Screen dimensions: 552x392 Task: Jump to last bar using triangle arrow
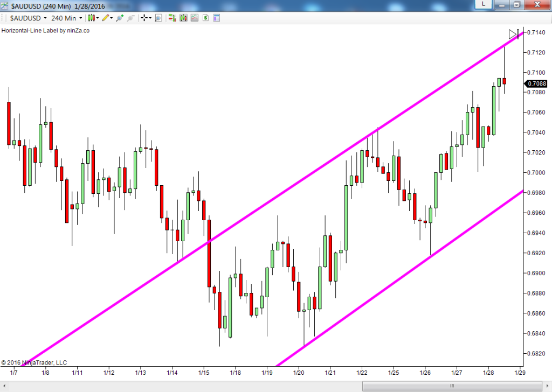[513, 34]
